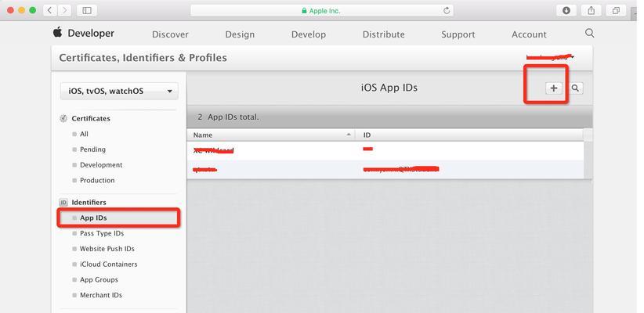Screen dimensions: 644x313
Task: Toggle the Safari sidebar button
Action: pyautogui.click(x=87, y=11)
